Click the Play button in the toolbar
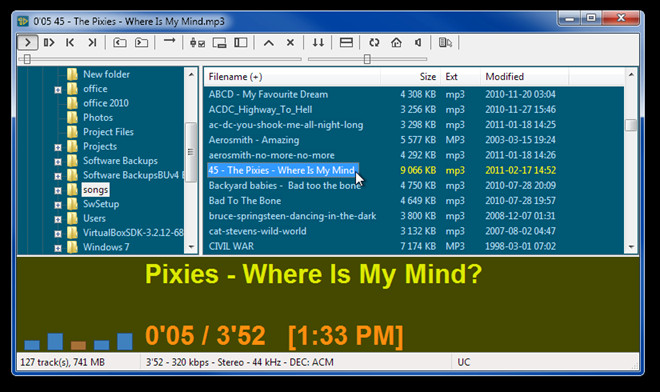660x392 pixels. (x=28, y=43)
